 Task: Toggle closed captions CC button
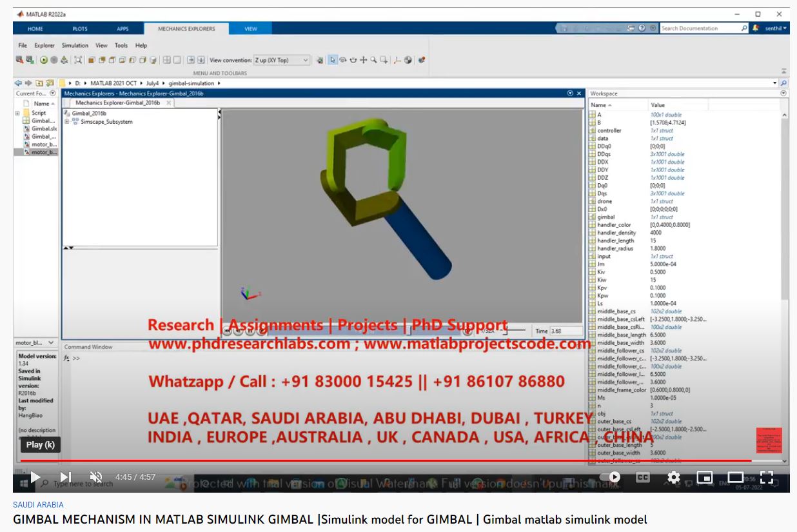pos(643,477)
